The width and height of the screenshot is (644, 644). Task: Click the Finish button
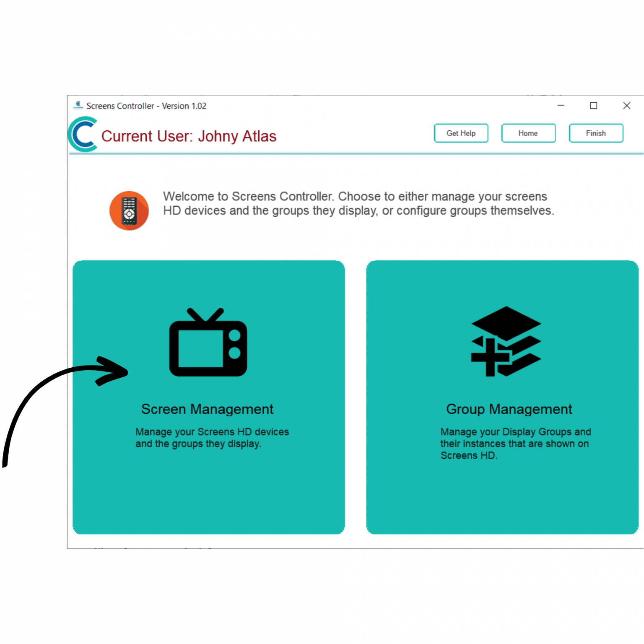tap(596, 133)
